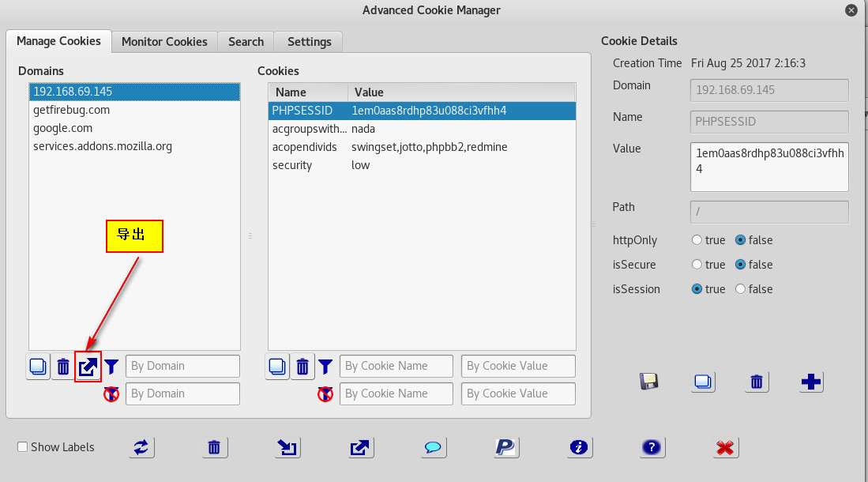Export all cookies with bottom export icon
The height and width of the screenshot is (482, 868).
click(x=360, y=447)
